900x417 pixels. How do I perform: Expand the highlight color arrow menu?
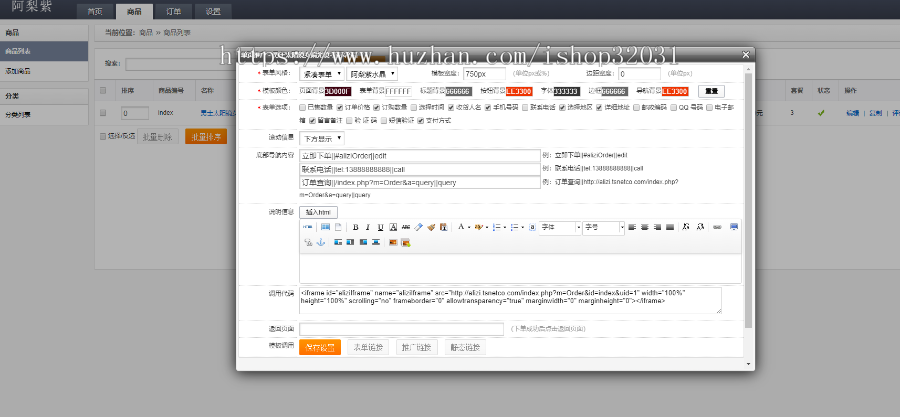[487, 228]
